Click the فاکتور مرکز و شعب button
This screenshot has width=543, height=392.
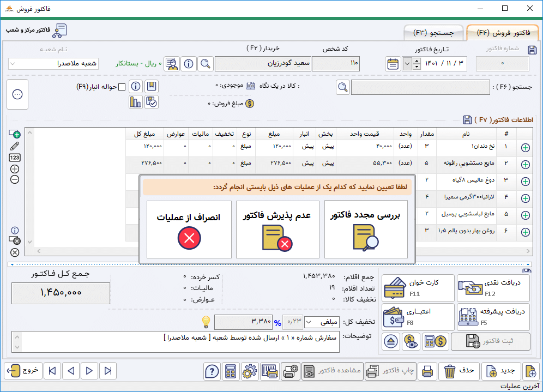tap(37, 31)
